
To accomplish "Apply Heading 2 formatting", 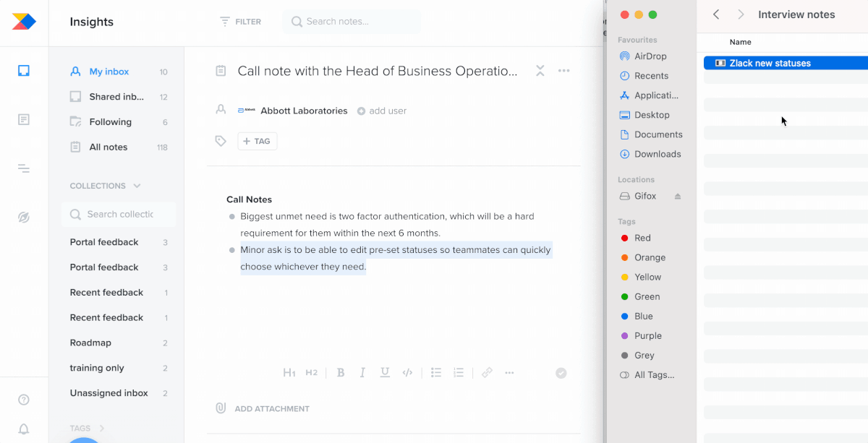I will tap(312, 373).
